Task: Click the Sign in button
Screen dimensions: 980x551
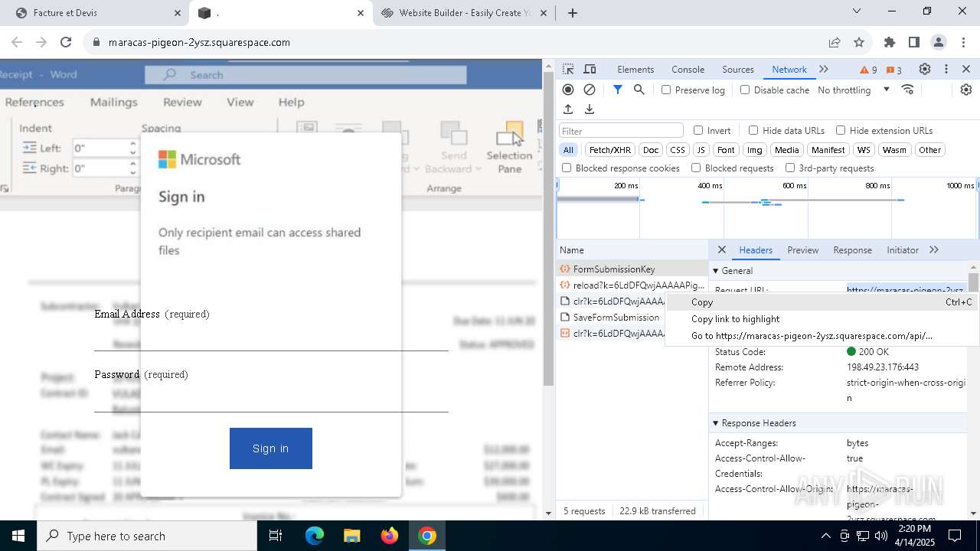Action: 271,448
